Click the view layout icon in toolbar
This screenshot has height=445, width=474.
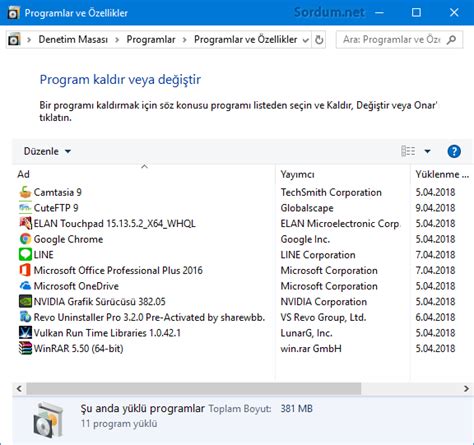pyautogui.click(x=408, y=151)
